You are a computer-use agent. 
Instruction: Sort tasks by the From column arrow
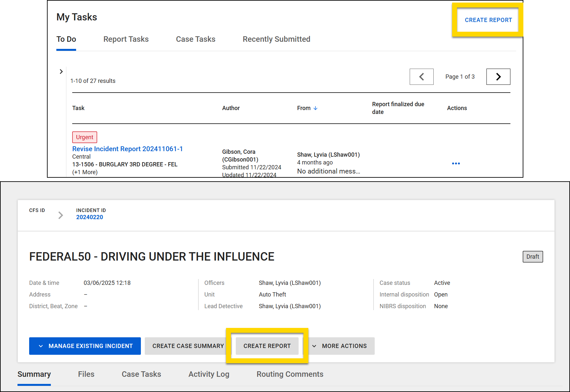coord(316,108)
